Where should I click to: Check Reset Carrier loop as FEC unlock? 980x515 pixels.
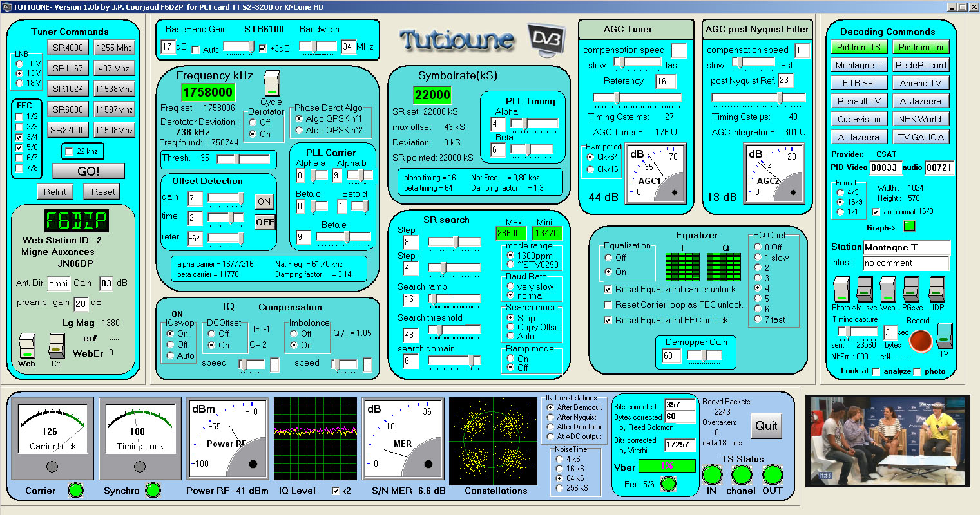point(608,304)
